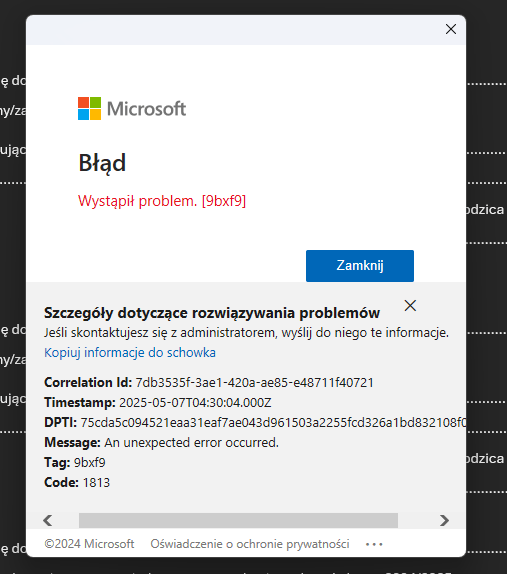
Task: Click Kopiuj informacje do schowka link
Action: coord(130,353)
